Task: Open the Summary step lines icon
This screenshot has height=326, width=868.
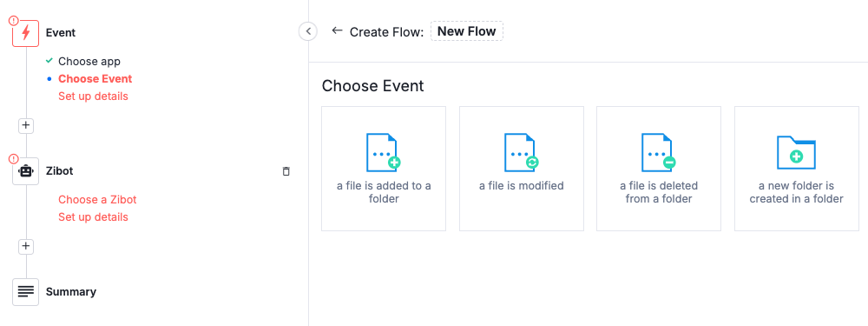Action: [x=26, y=291]
